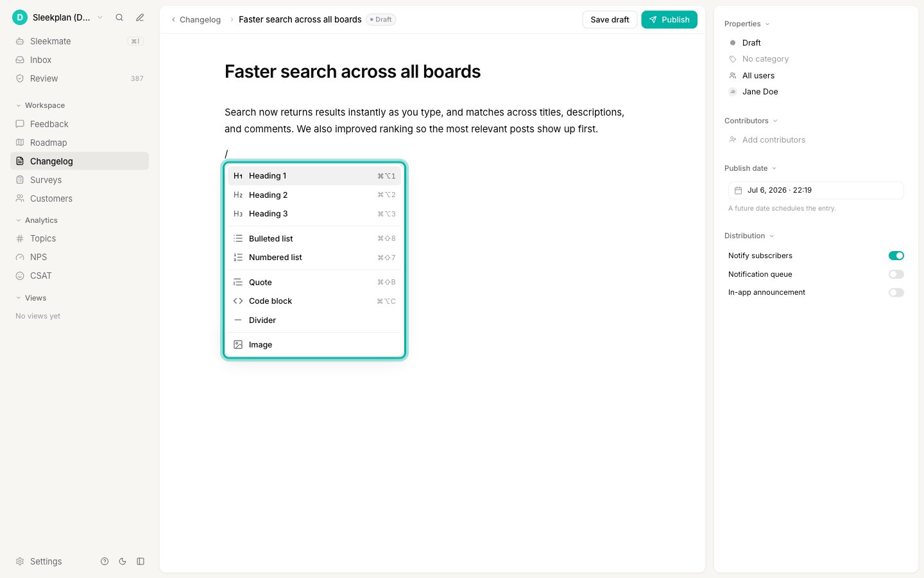Choose Heading 2 from slash menu

pos(314,195)
